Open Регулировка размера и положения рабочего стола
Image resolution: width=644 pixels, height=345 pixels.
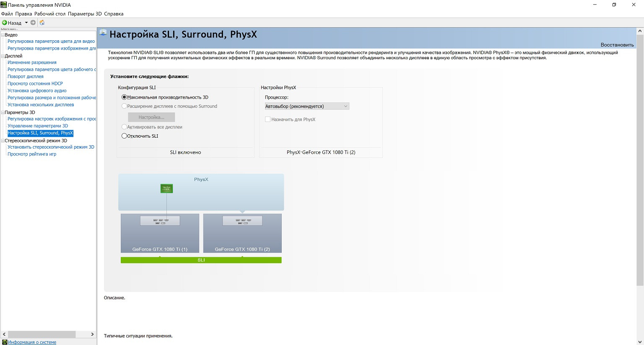tap(52, 98)
